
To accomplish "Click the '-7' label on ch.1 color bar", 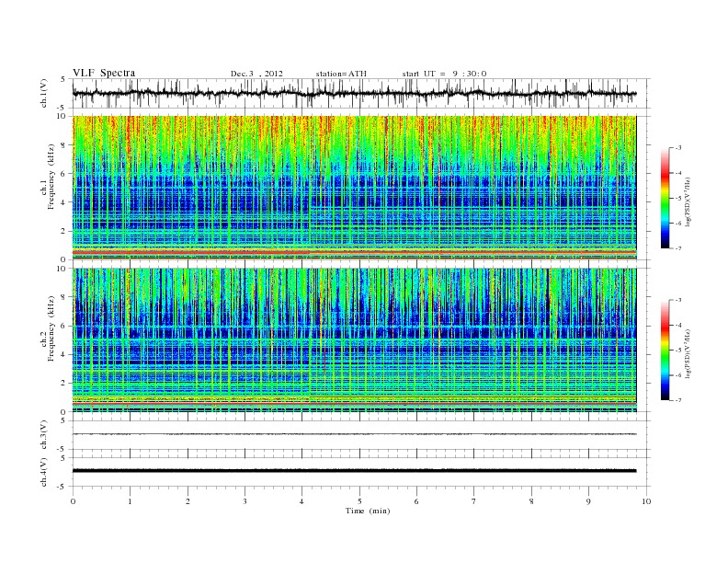I will tap(678, 248).
